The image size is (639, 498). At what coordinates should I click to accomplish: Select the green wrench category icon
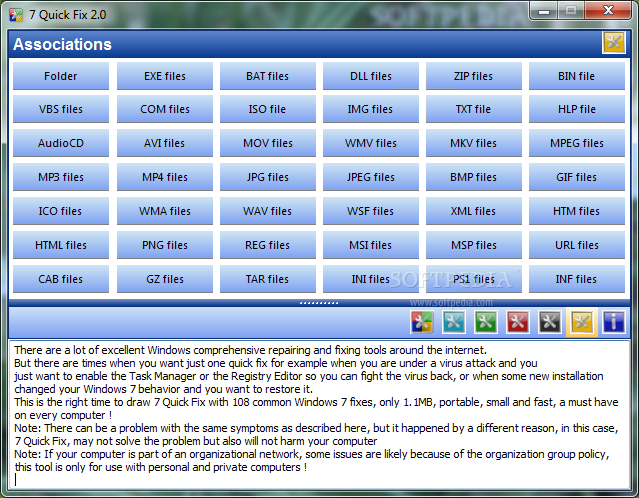[486, 322]
